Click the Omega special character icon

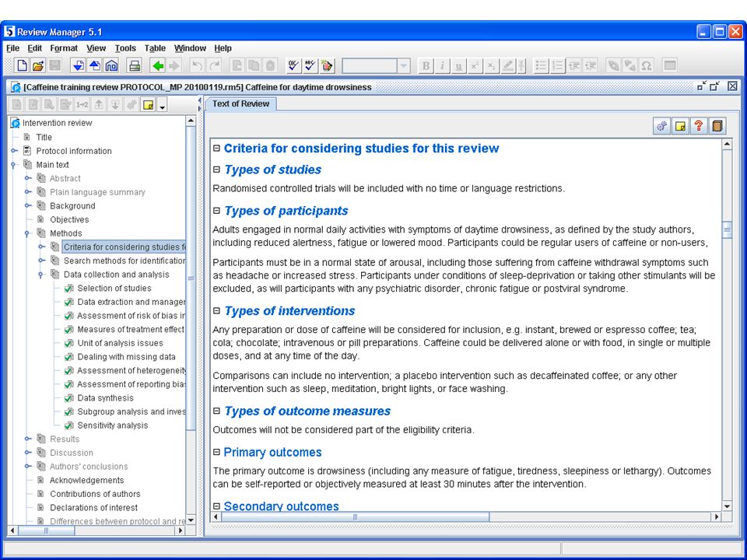647,65
